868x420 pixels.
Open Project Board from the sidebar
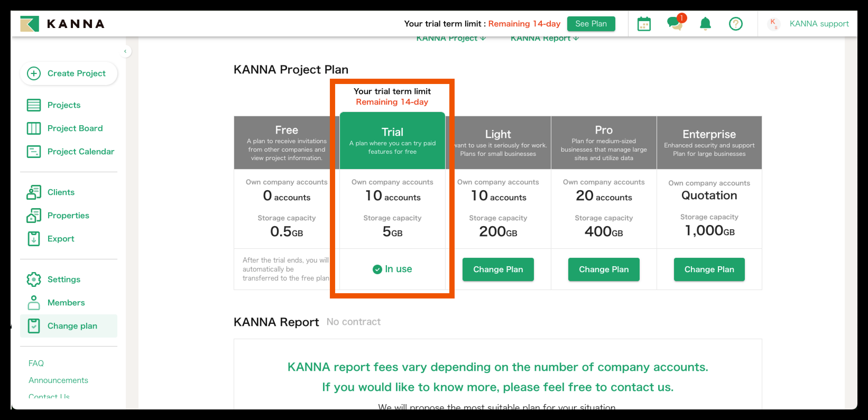coord(34,128)
